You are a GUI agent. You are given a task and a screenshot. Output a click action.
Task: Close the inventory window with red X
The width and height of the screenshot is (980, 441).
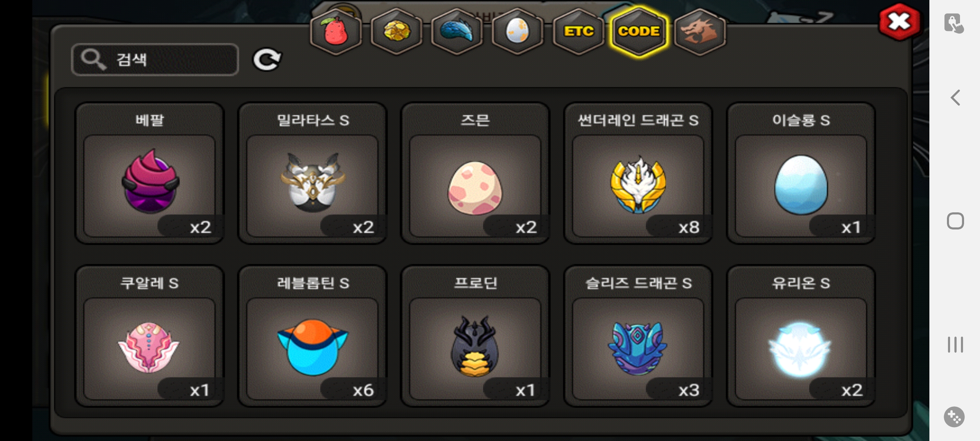pos(899,22)
